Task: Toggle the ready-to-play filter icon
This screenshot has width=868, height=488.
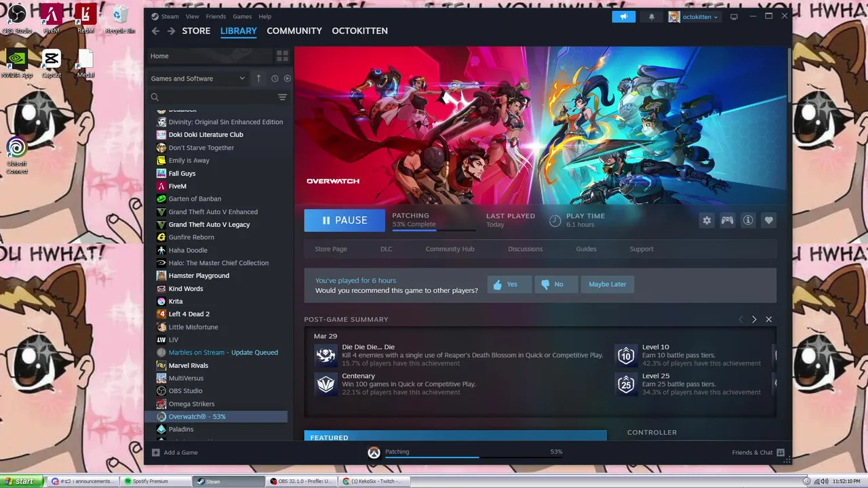Action: pos(287,79)
